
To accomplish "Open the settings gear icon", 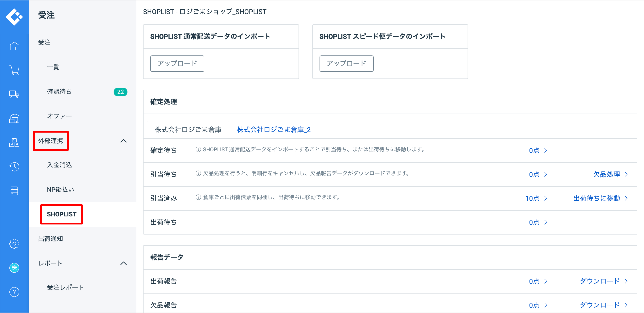I will pyautogui.click(x=14, y=243).
